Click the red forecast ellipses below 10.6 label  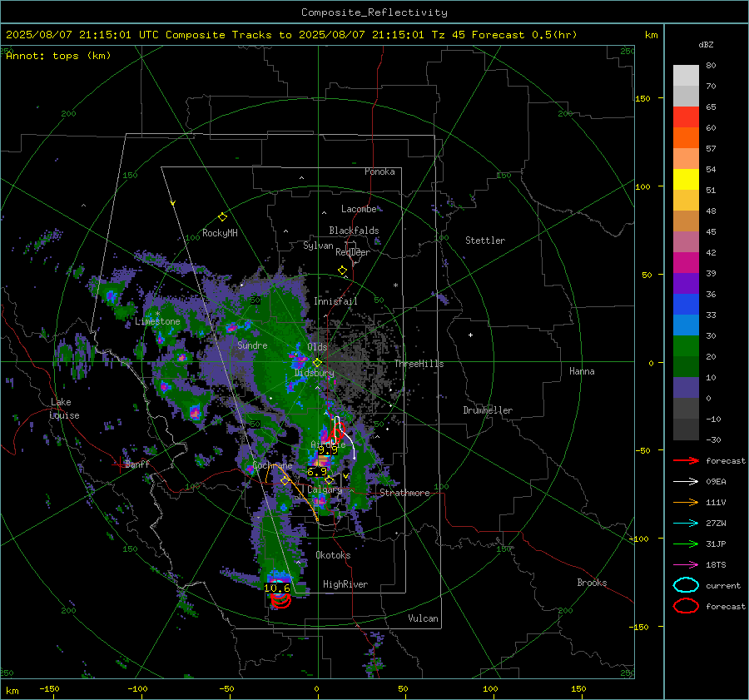point(280,600)
